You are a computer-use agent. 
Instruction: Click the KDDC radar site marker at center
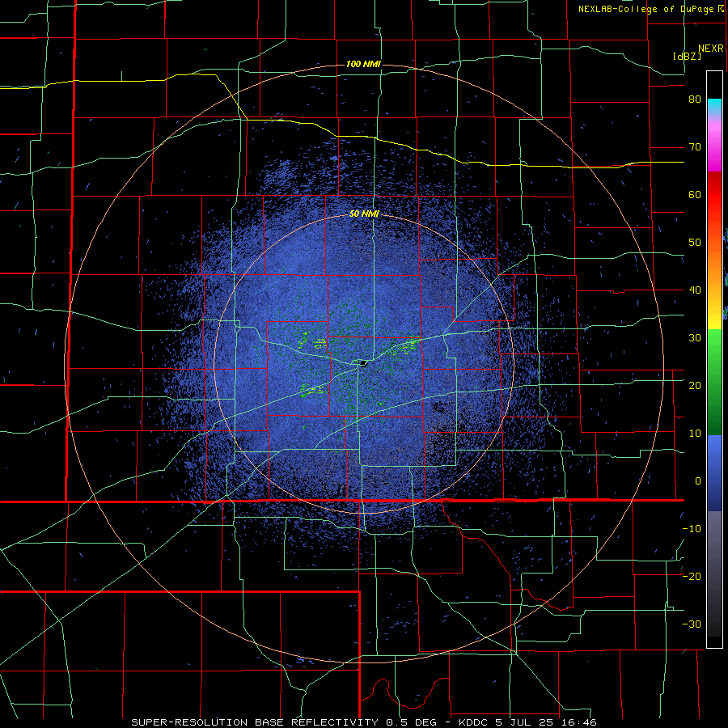tap(362, 362)
